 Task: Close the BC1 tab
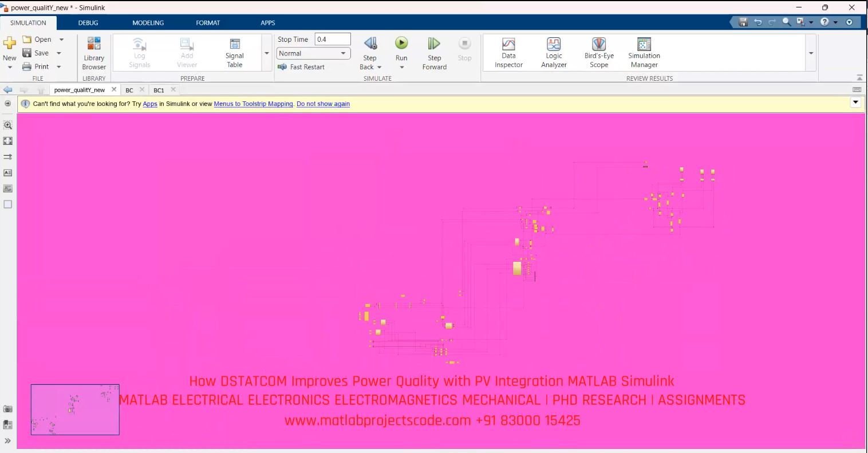click(173, 89)
